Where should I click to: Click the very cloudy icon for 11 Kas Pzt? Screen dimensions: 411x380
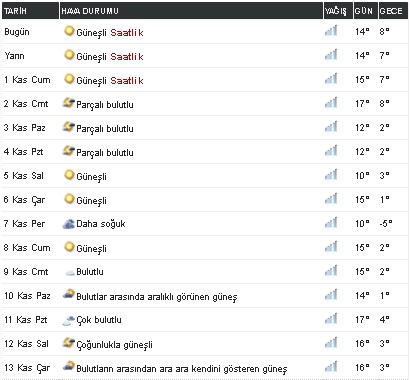click(69, 320)
